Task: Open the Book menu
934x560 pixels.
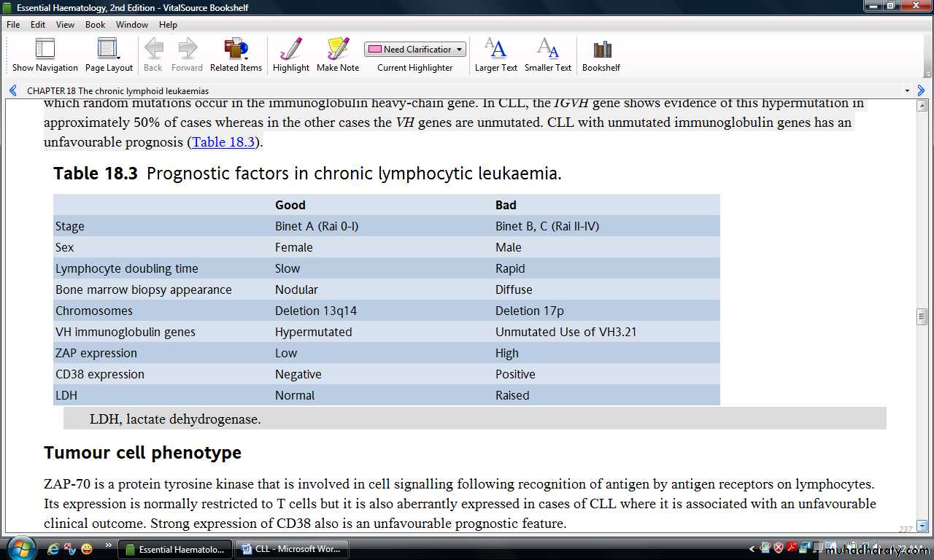Action: point(95,24)
